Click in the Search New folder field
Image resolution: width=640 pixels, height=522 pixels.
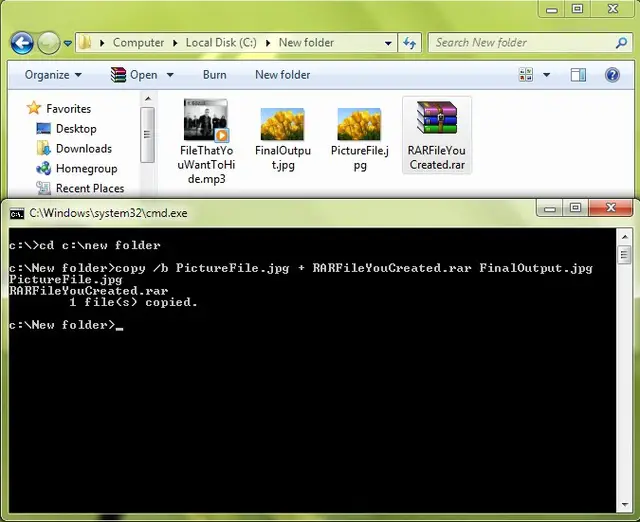click(x=520, y=43)
